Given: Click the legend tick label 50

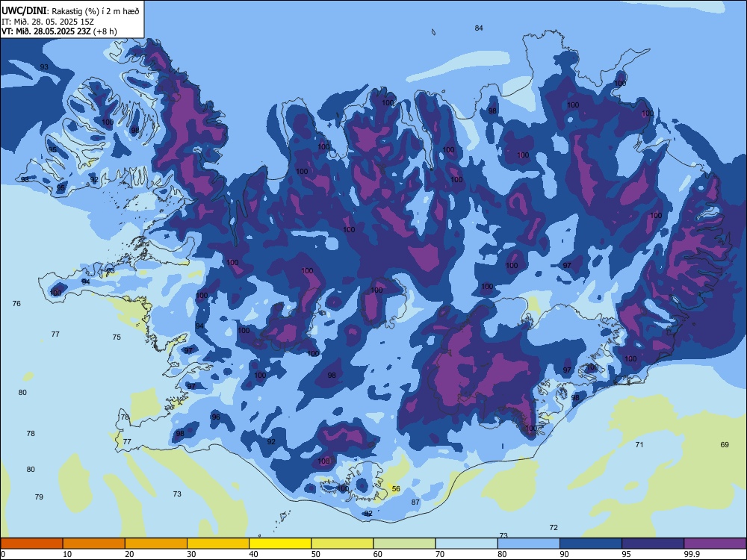Looking at the screenshot, I should [316, 554].
